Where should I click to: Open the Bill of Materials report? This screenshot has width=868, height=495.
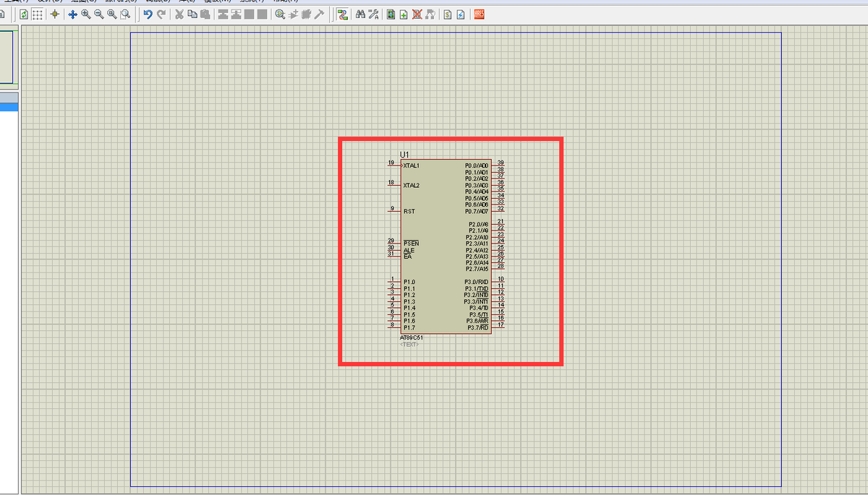pyautogui.click(x=448, y=14)
